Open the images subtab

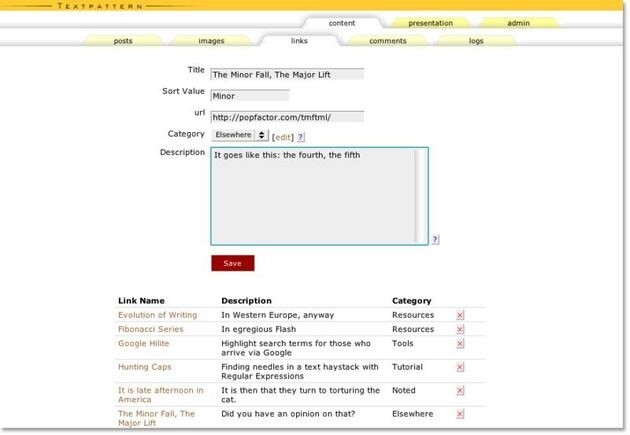[212, 41]
